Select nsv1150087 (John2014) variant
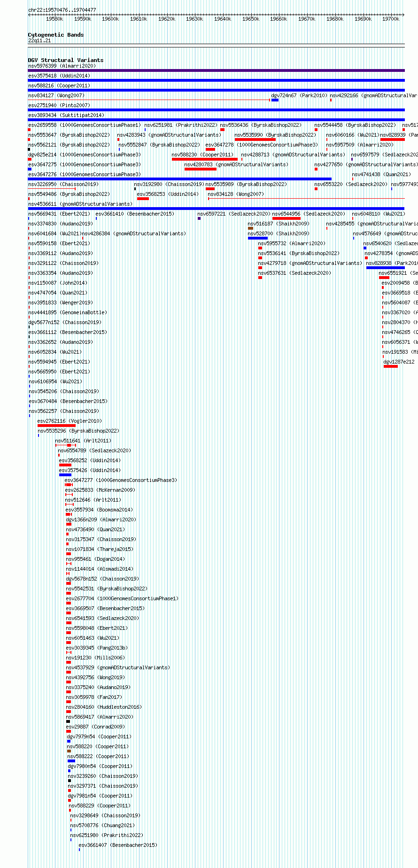The width and height of the screenshot is (418, 868). 58,283
